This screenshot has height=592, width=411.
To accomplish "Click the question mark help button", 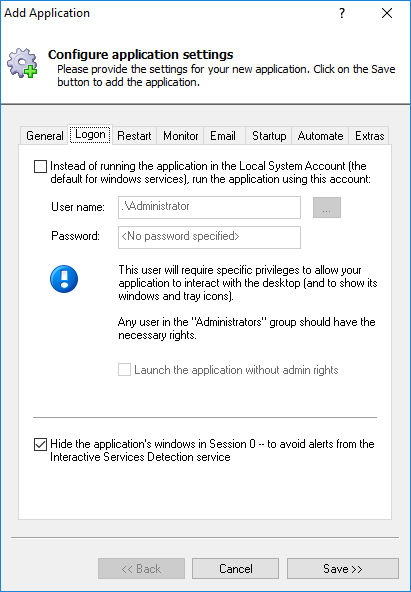I will point(342,14).
